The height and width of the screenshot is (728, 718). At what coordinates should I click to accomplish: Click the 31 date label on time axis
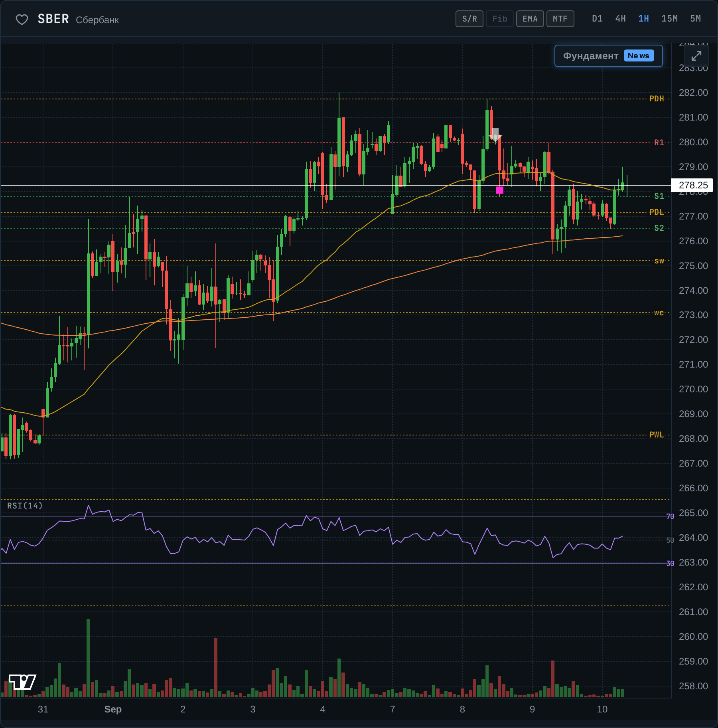(43, 709)
